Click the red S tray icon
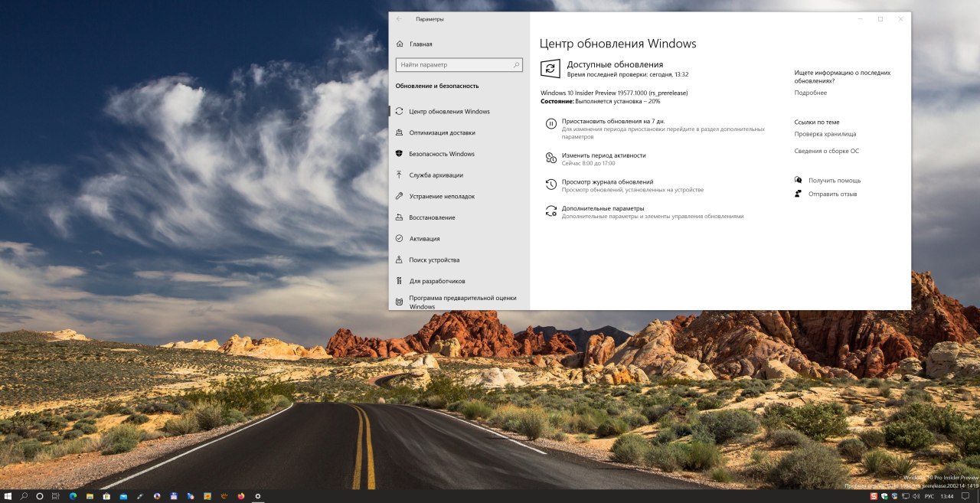The height and width of the screenshot is (503, 980). coord(874,496)
